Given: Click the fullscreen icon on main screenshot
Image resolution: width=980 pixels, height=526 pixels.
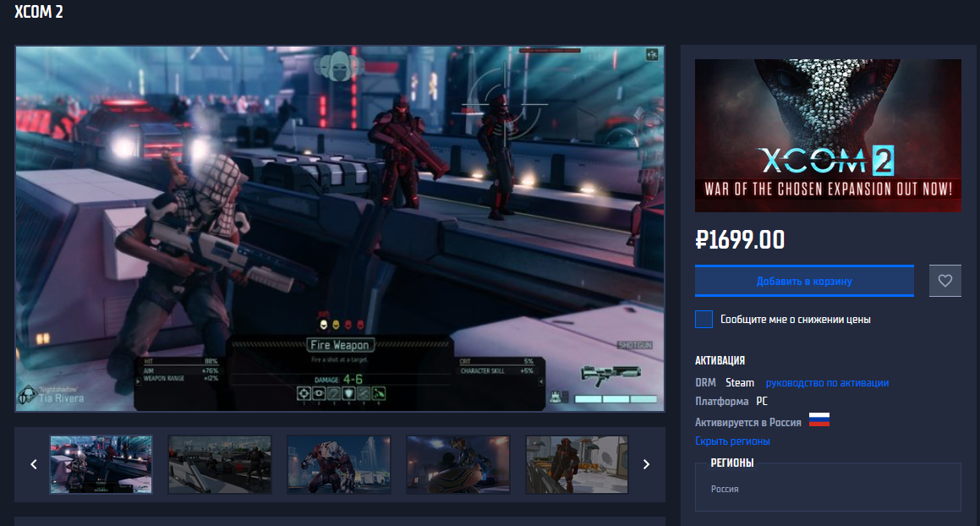Looking at the screenshot, I should tap(652, 55).
